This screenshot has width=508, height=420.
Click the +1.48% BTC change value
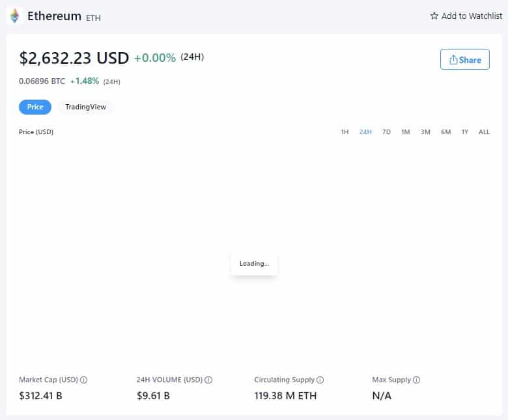pyautogui.click(x=85, y=81)
